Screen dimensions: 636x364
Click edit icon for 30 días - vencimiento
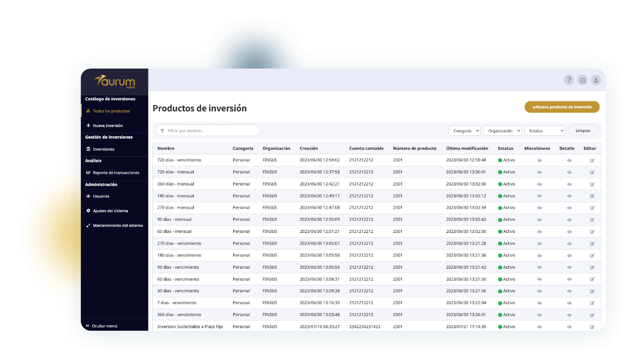592,291
